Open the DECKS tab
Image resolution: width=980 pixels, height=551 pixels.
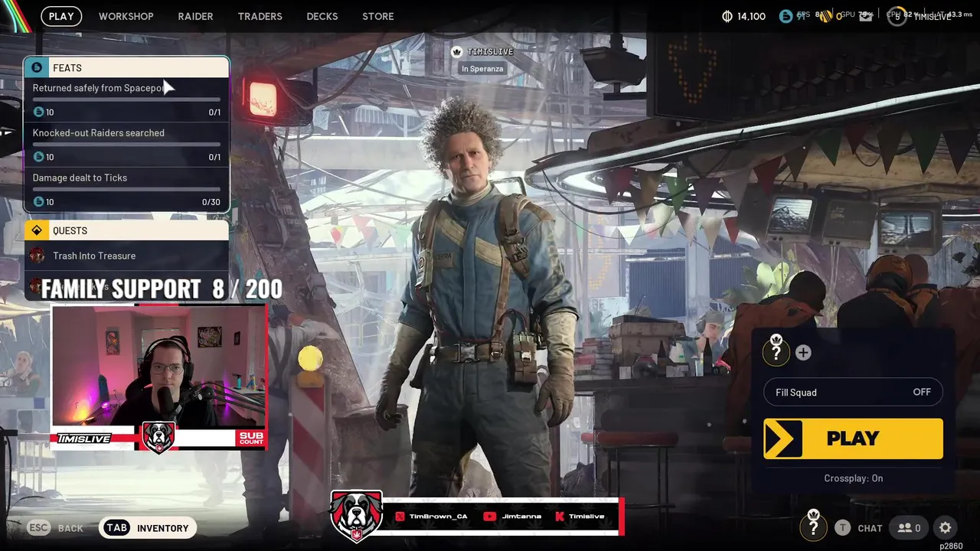point(322,16)
